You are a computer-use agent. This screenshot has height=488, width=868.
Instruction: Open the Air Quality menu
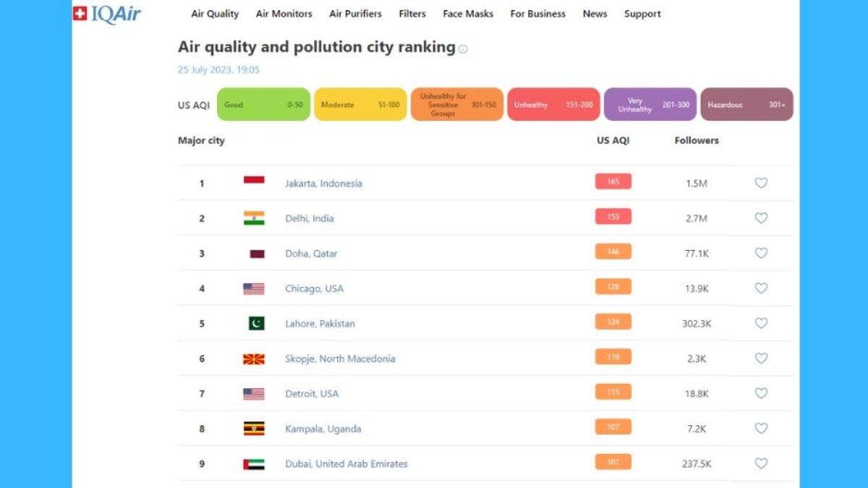pyautogui.click(x=215, y=14)
